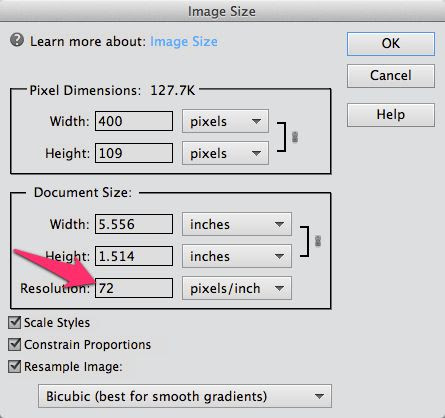Click the help question mark icon

coord(17,40)
